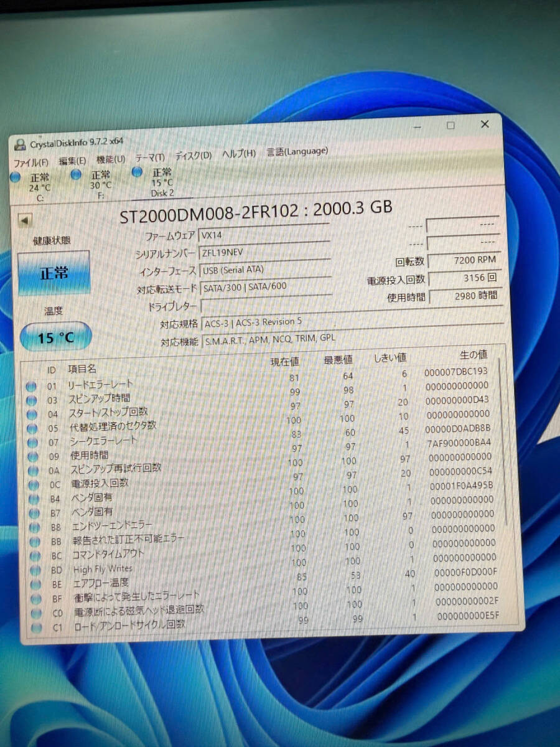Click the firmware field VX14
Image resolution: width=560 pixels, height=747 pixels.
click(x=264, y=234)
